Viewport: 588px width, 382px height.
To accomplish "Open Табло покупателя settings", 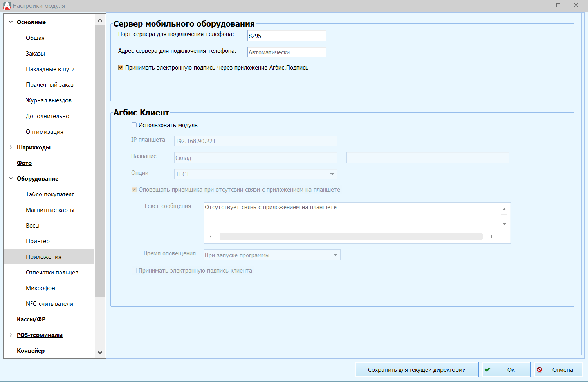I will (50, 194).
